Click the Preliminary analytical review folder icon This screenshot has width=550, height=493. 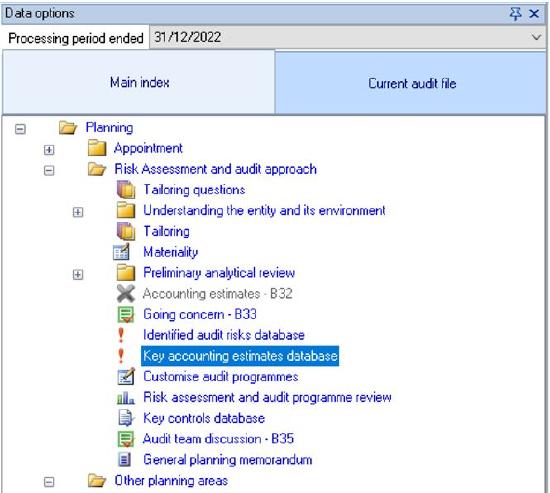(x=126, y=273)
